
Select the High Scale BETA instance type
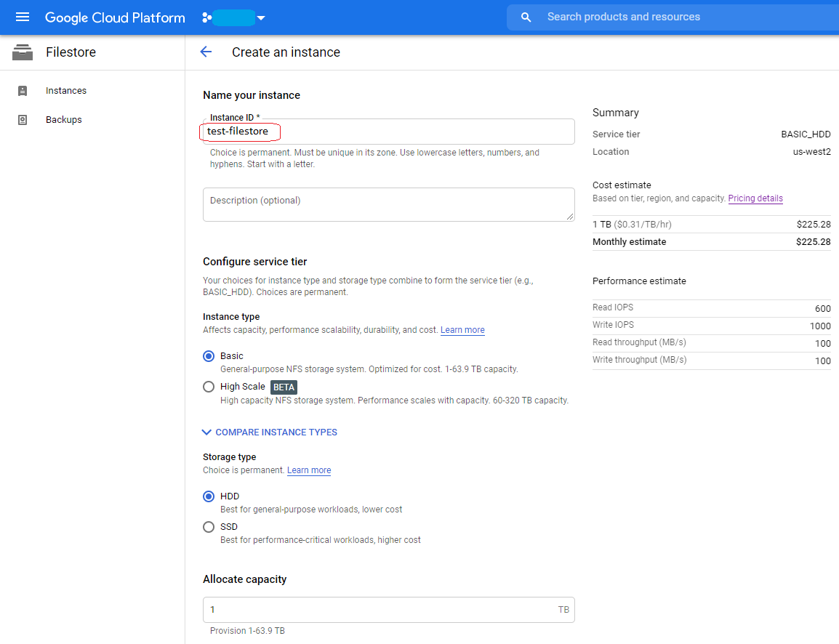coord(209,387)
